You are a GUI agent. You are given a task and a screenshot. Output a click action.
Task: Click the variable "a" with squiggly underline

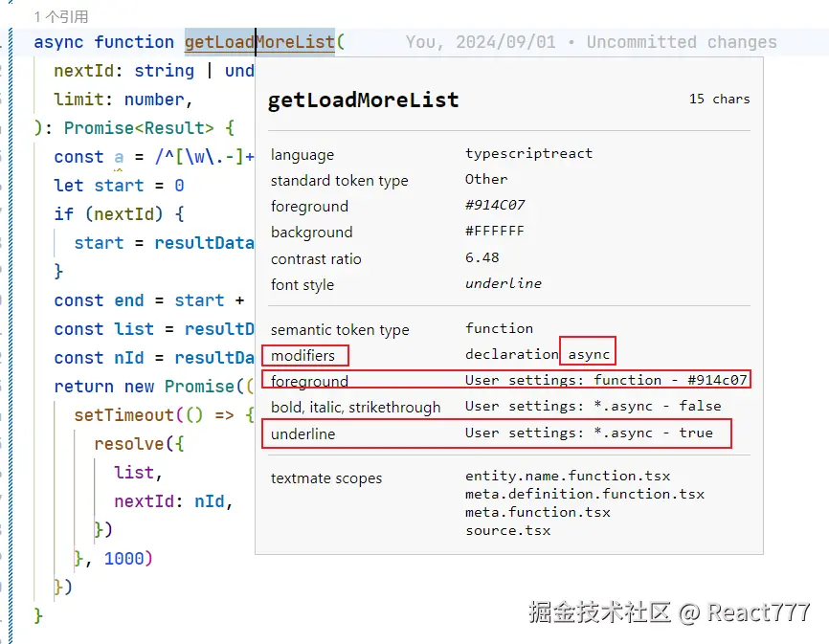pyautogui.click(x=119, y=157)
